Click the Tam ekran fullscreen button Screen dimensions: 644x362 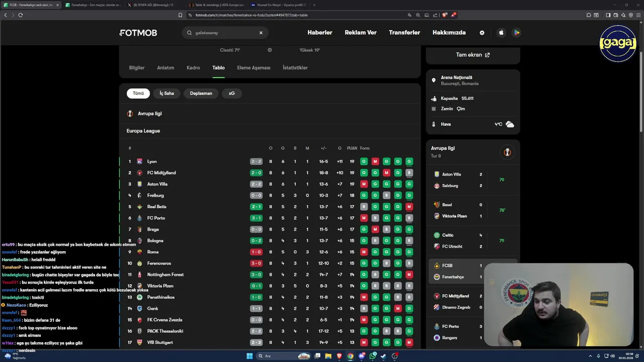[473, 55]
